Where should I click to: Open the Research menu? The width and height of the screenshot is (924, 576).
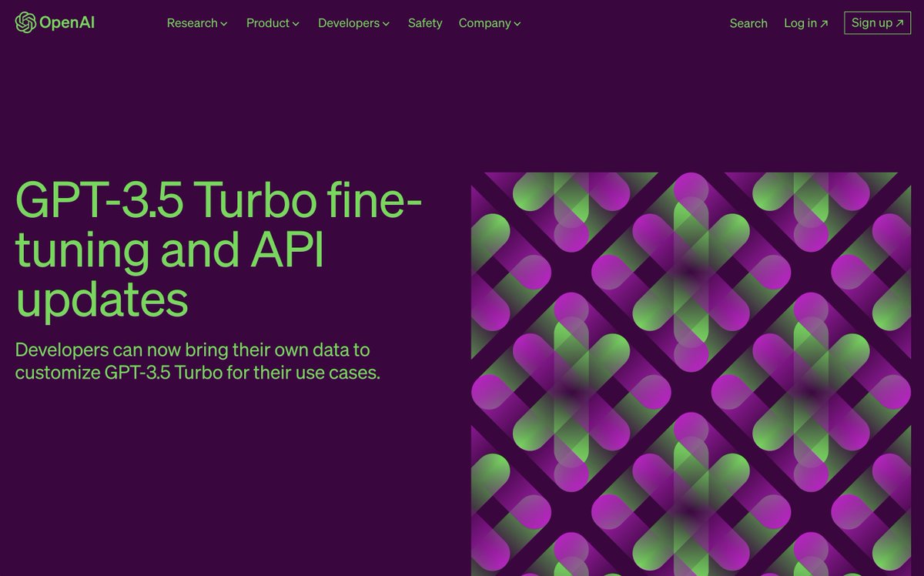(x=197, y=23)
